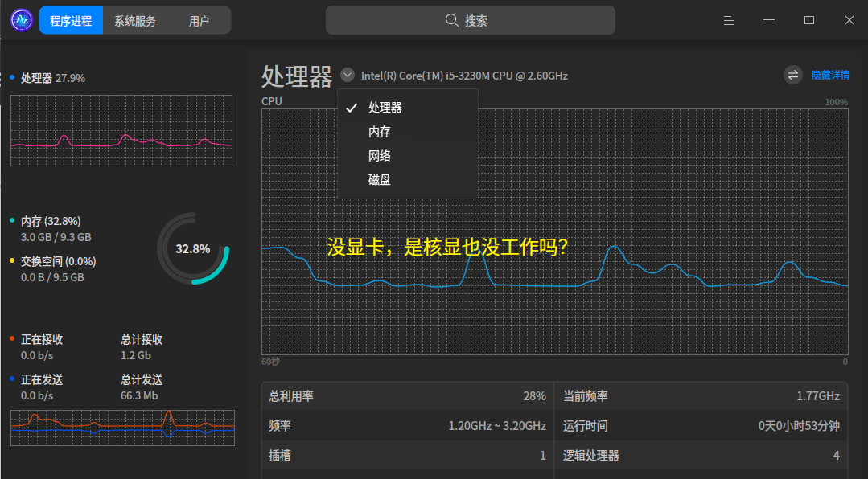
Task: Click the 运行时间 row
Action: pos(701,426)
